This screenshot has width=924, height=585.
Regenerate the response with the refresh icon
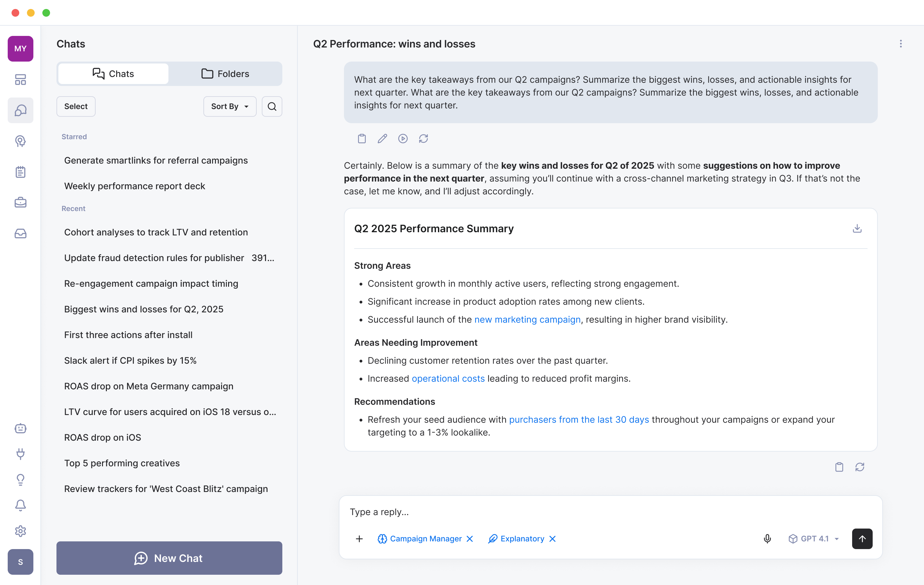[x=860, y=467]
